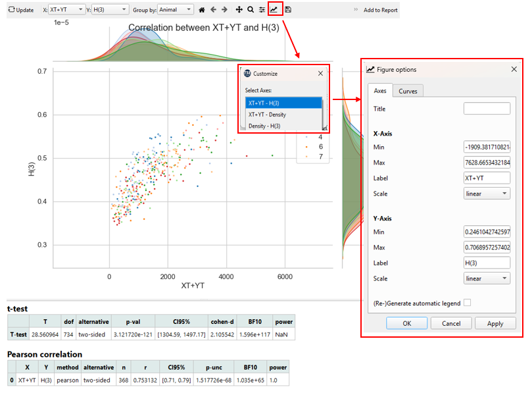Open figure options via the customize plot icon

(x=274, y=9)
